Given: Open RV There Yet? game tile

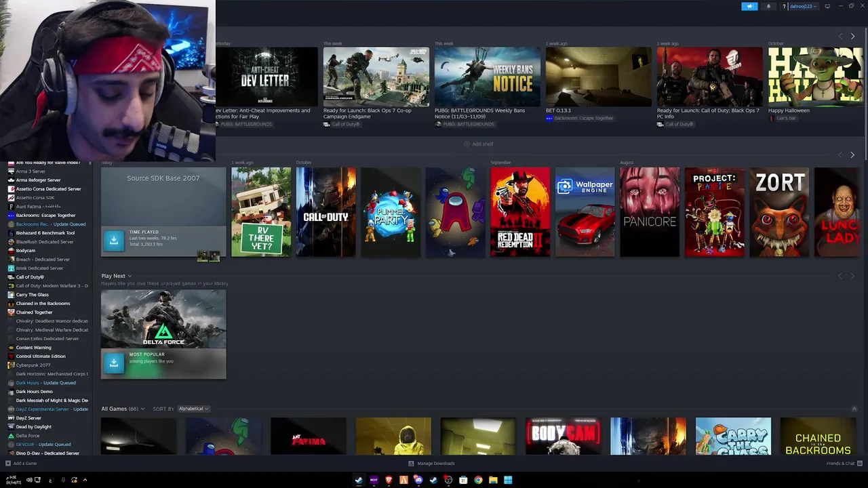Looking at the screenshot, I should click(261, 212).
